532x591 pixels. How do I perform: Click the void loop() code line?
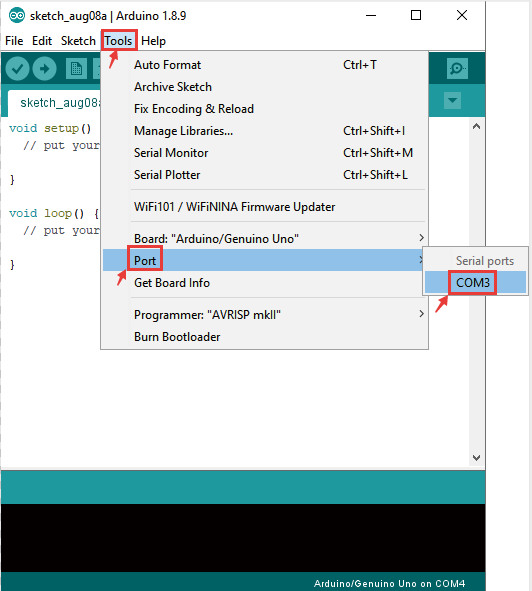(x=54, y=213)
